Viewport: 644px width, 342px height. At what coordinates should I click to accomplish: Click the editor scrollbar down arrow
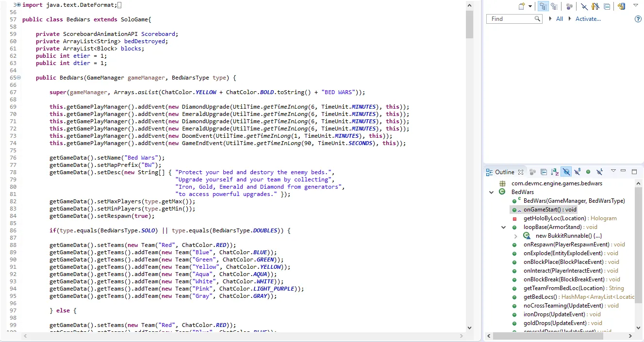(469, 328)
